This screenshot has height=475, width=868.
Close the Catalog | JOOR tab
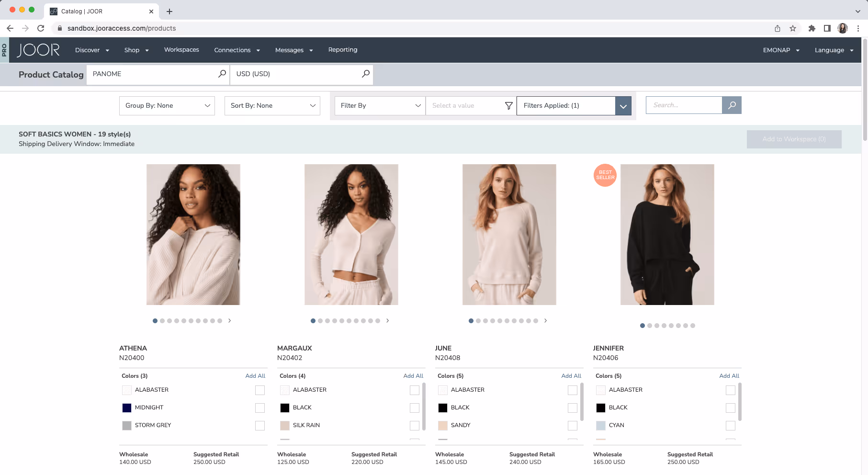pos(151,11)
